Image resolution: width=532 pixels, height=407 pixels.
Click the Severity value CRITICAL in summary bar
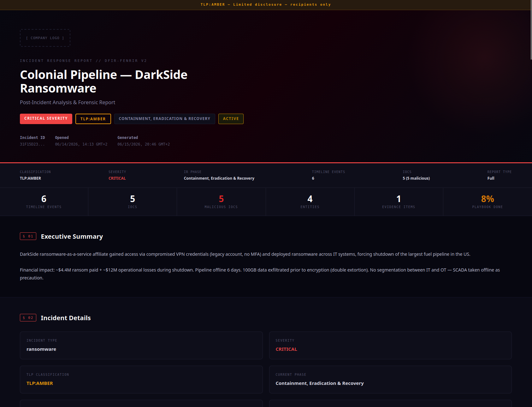click(x=117, y=178)
